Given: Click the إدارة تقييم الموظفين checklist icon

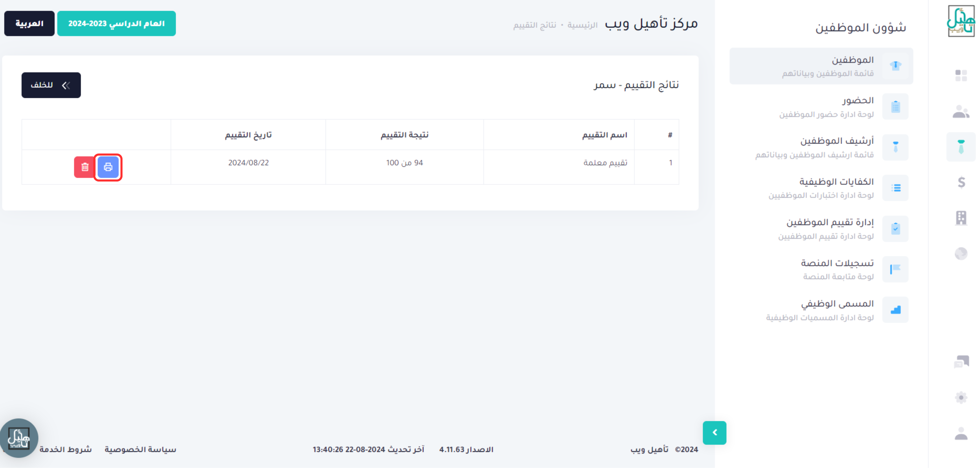Looking at the screenshot, I should 896,229.
